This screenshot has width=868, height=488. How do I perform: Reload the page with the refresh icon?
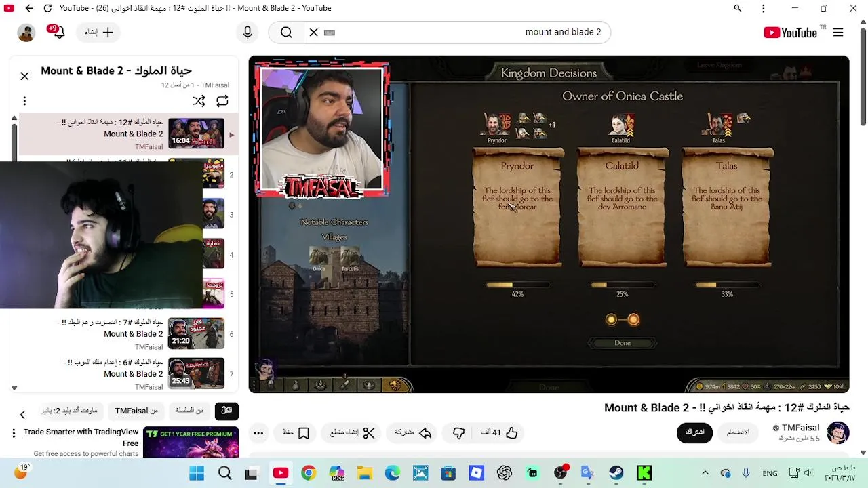click(47, 8)
